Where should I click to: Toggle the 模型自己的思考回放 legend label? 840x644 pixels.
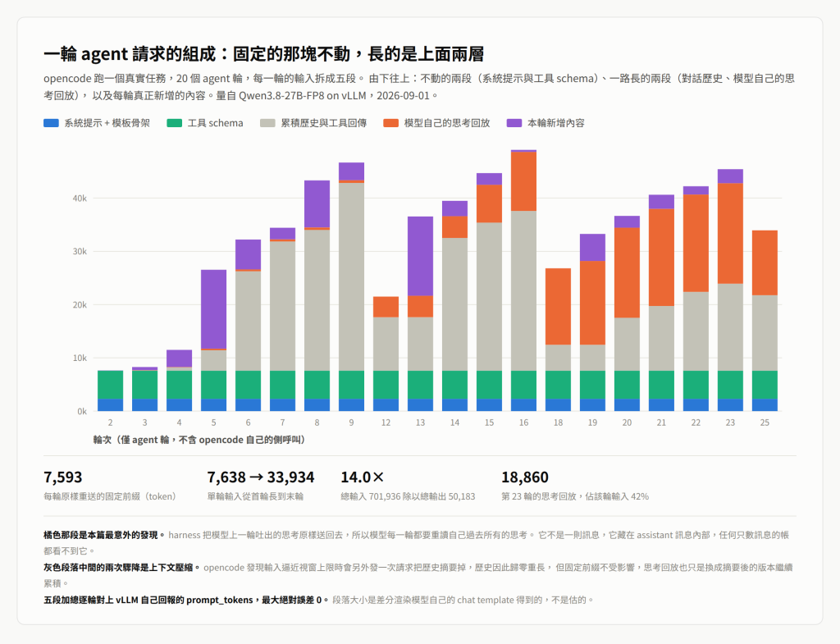point(447,123)
